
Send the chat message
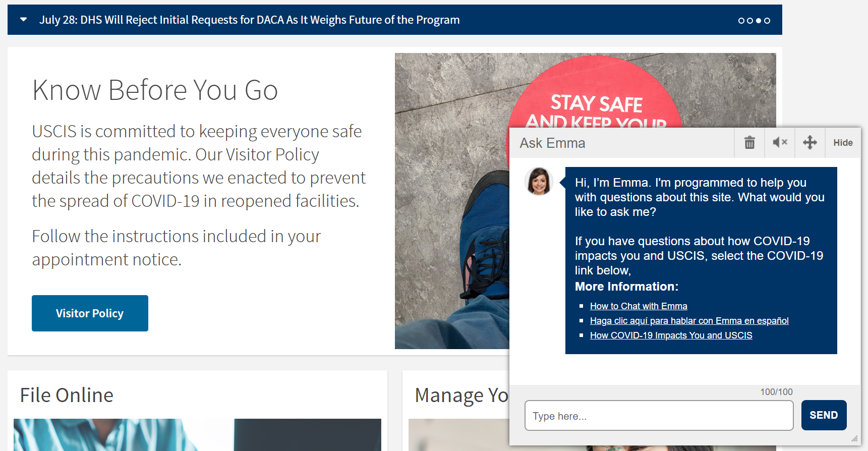(824, 415)
